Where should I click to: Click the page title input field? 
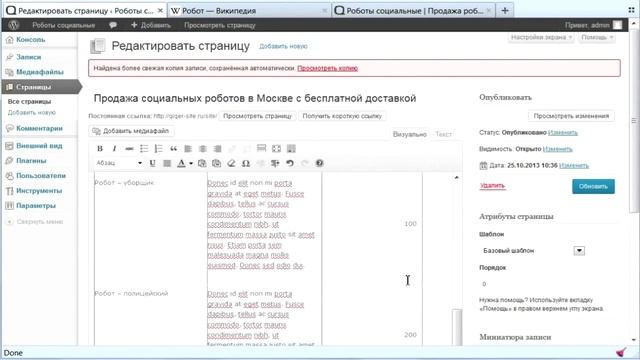pyautogui.click(x=276, y=98)
